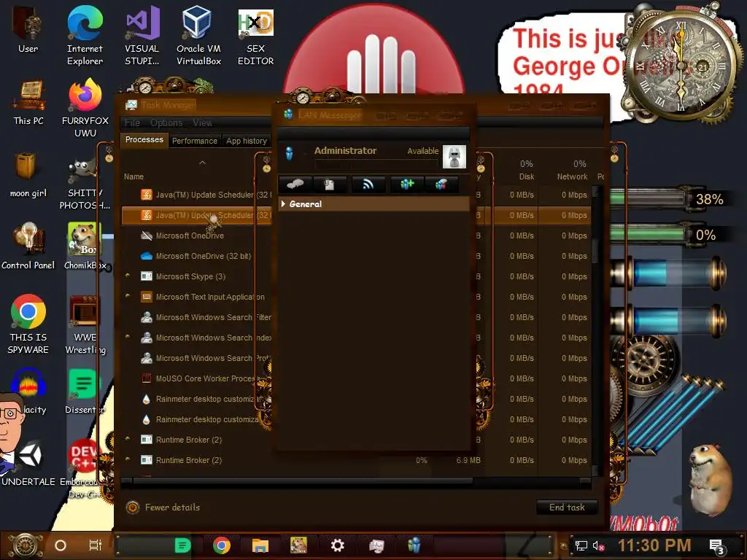Expand the Microsoft Windows Search Indexer process
Image resolution: width=747 pixels, height=560 pixels.
[127, 337]
